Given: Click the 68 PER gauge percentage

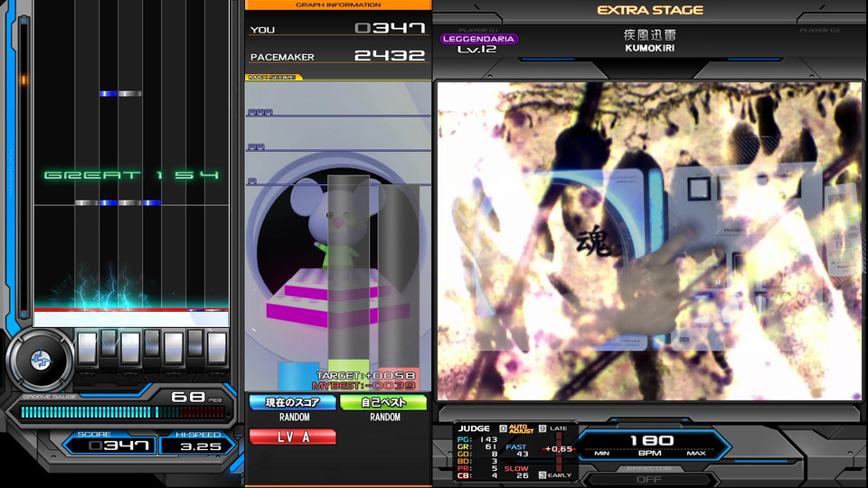Looking at the screenshot, I should 196,397.
